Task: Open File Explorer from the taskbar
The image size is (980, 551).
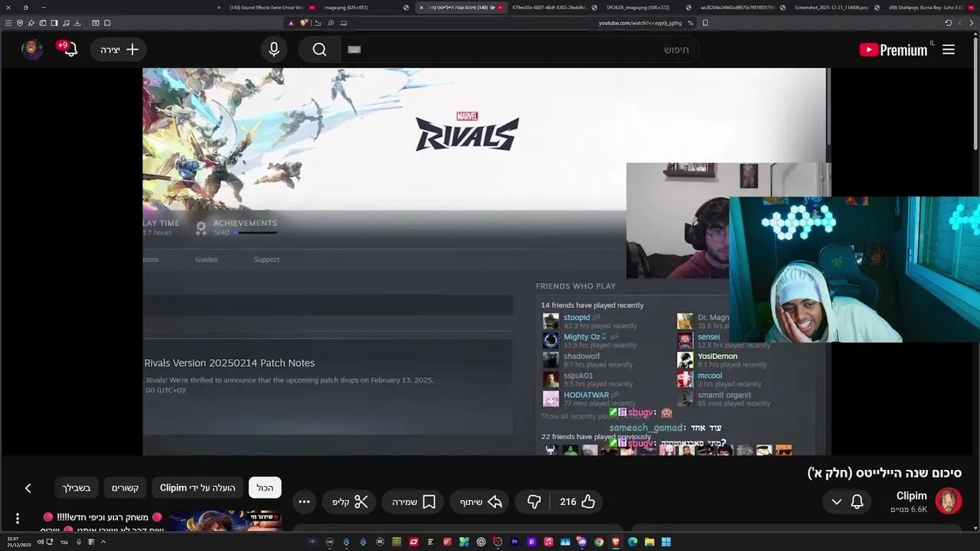Action: (x=649, y=542)
